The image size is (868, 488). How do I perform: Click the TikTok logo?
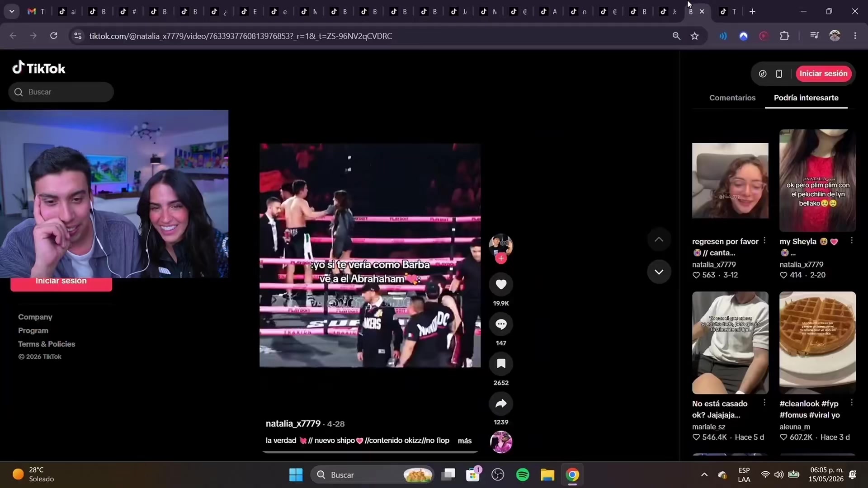point(39,68)
